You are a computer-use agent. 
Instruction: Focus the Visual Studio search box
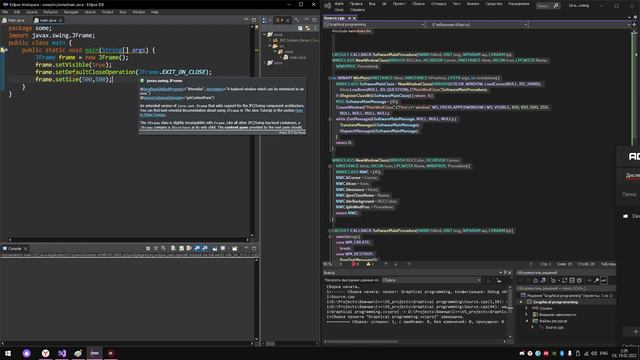tap(547, 6)
